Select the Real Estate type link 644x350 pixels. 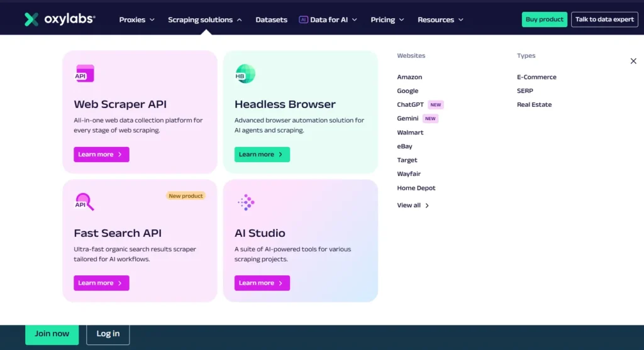tap(534, 105)
